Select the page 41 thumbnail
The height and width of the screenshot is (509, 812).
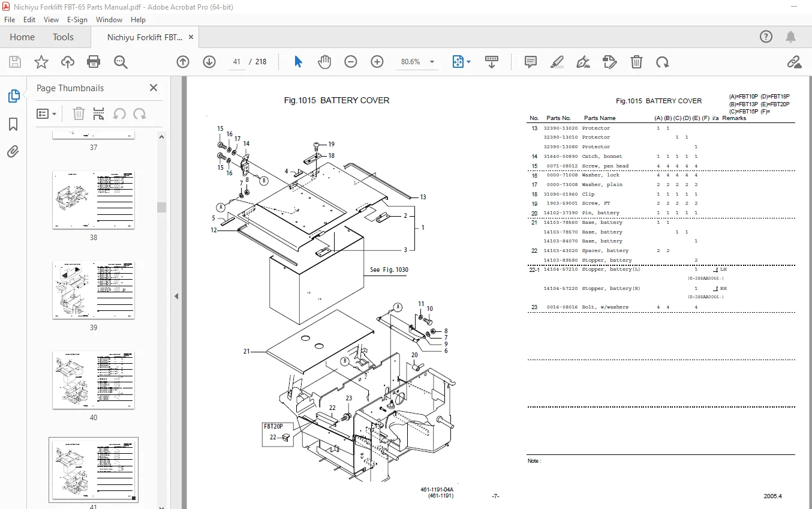94,470
